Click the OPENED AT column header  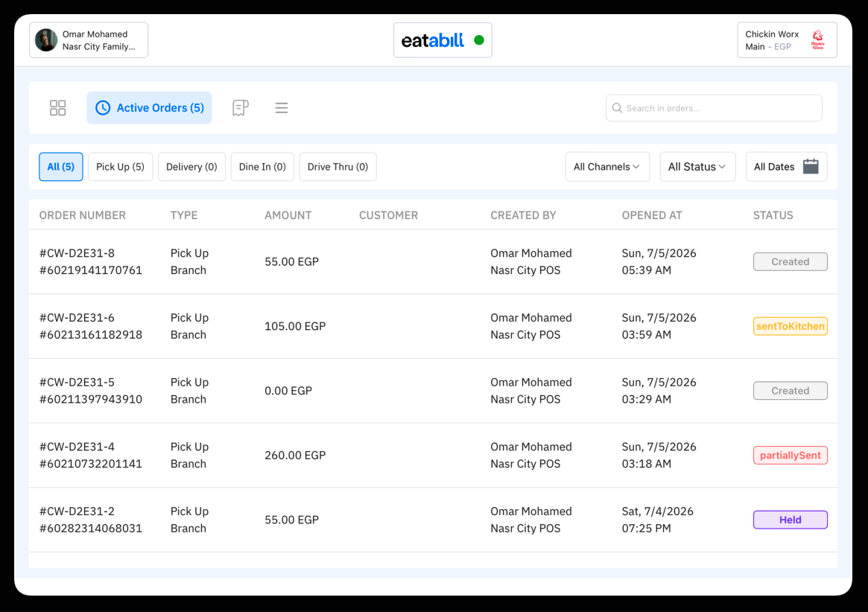pyautogui.click(x=651, y=215)
